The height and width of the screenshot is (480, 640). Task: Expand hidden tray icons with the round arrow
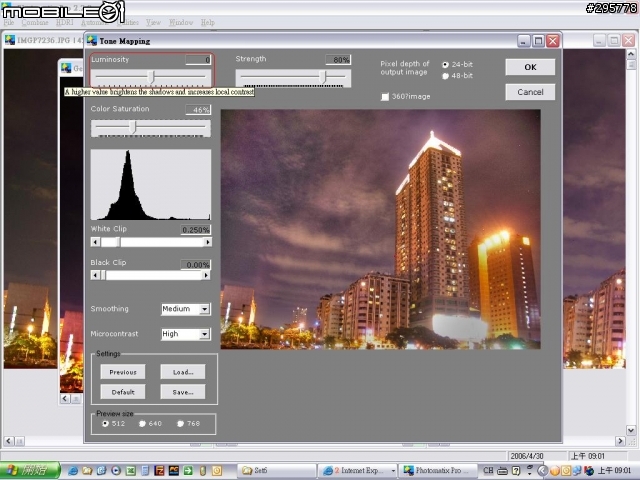[x=542, y=471]
